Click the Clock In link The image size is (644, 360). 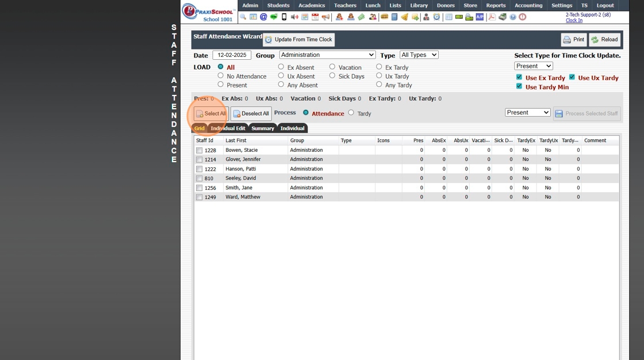574,20
